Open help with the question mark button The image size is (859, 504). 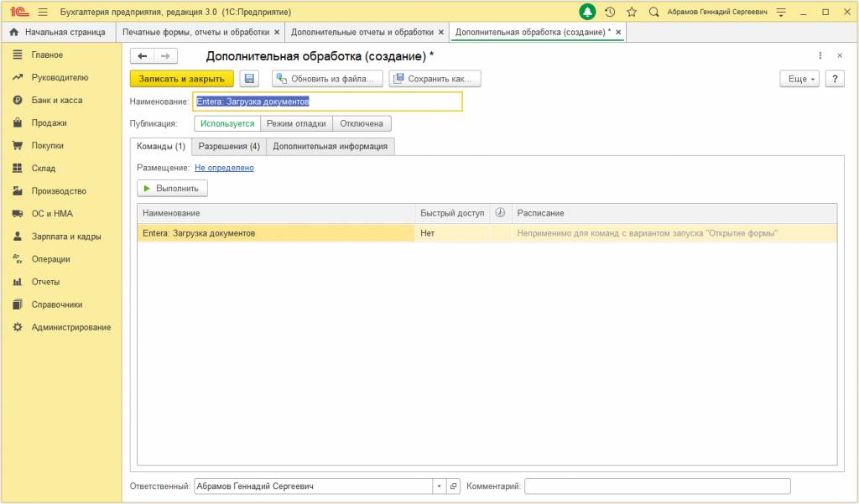click(x=835, y=79)
